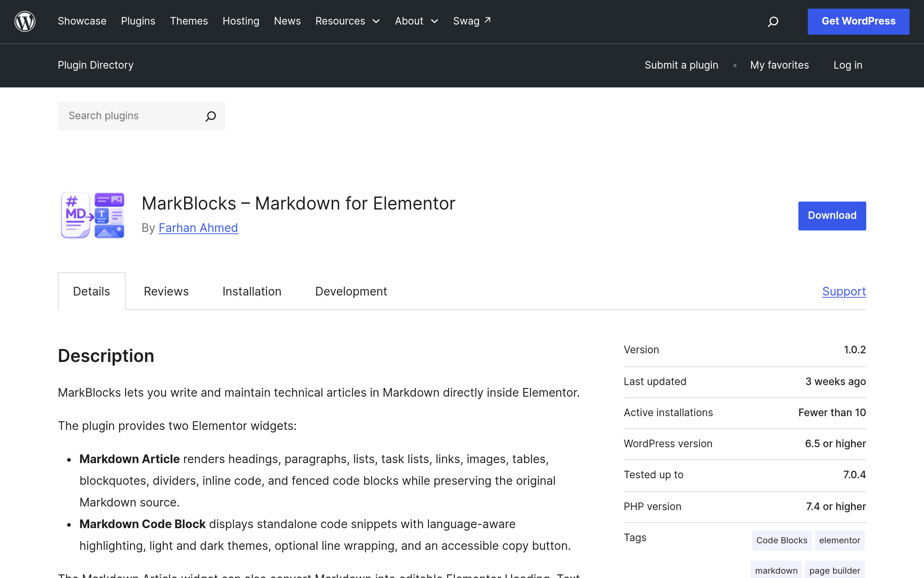924x578 pixels.
Task: Open the site search magnifier icon
Action: tap(773, 21)
